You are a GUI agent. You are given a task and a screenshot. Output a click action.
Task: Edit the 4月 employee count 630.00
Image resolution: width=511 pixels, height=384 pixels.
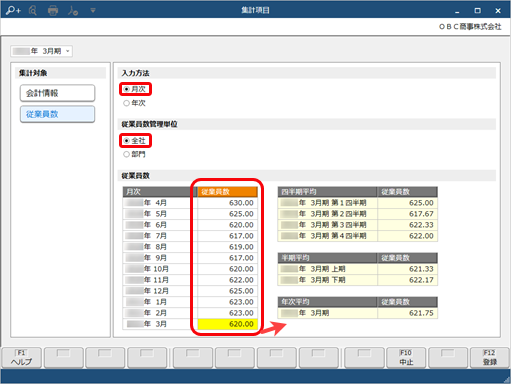point(228,203)
